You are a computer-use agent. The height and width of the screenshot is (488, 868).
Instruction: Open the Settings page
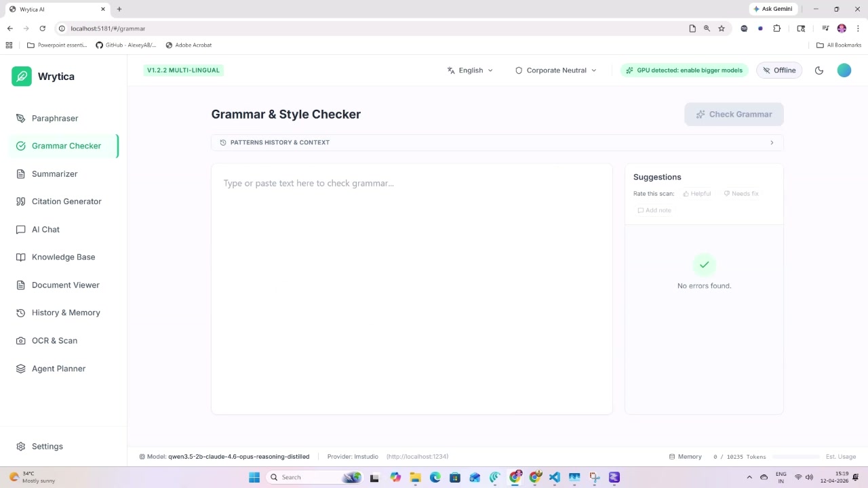(47, 446)
